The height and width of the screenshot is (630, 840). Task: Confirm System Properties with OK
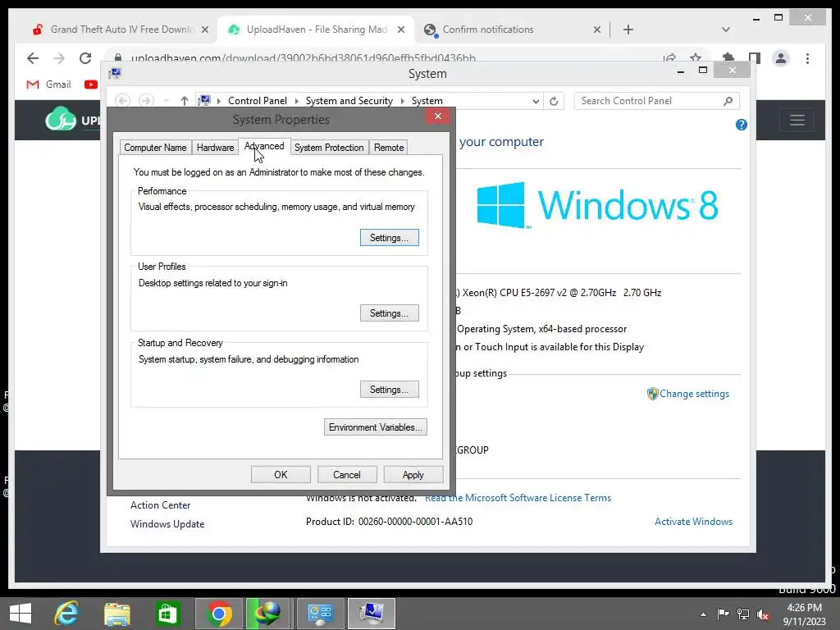point(281,475)
